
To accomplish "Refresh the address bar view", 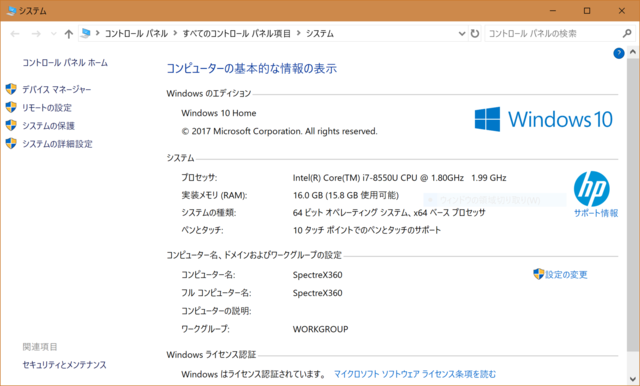I will tap(475, 33).
